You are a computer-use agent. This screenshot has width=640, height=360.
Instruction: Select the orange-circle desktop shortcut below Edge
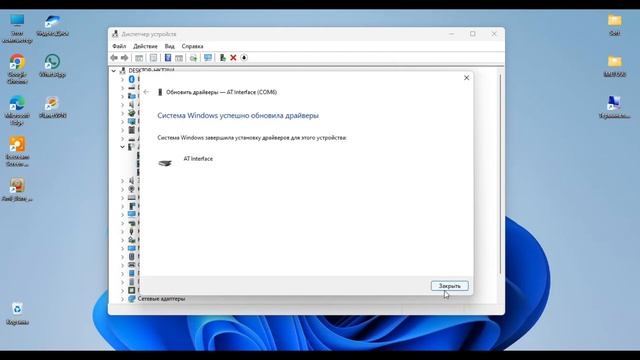pos(17,152)
